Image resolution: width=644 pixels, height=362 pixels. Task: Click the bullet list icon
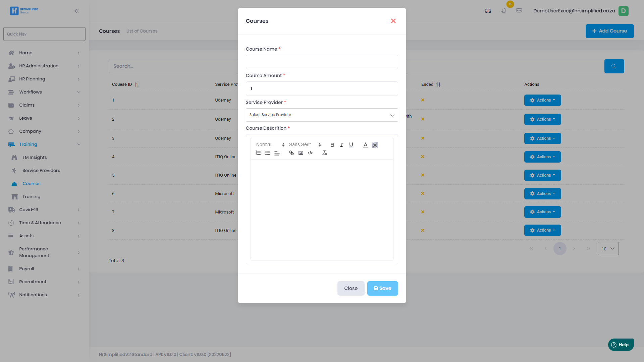(267, 153)
